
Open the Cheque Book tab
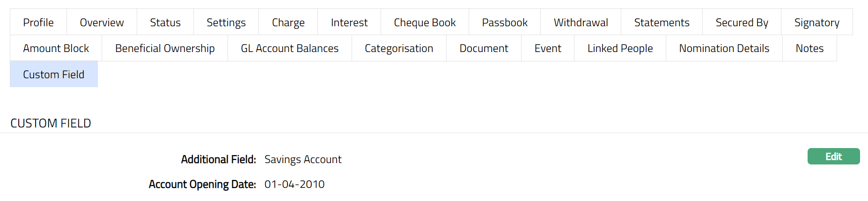coord(425,22)
